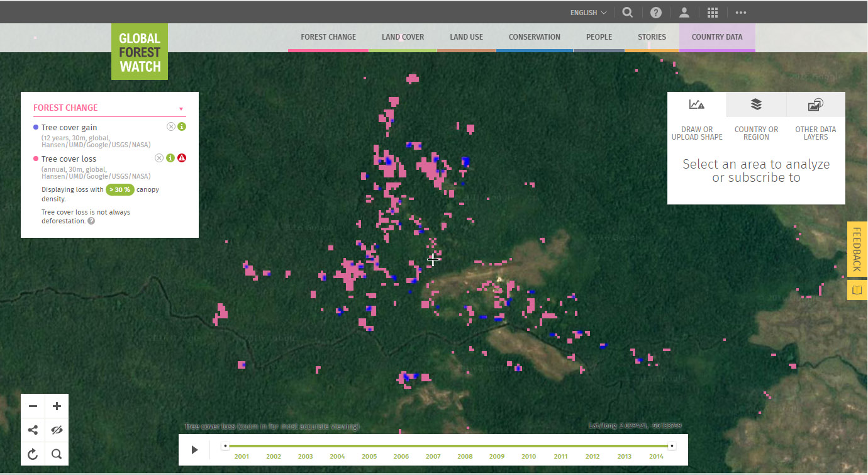Click the Global Forest Watch logo

coord(140,52)
